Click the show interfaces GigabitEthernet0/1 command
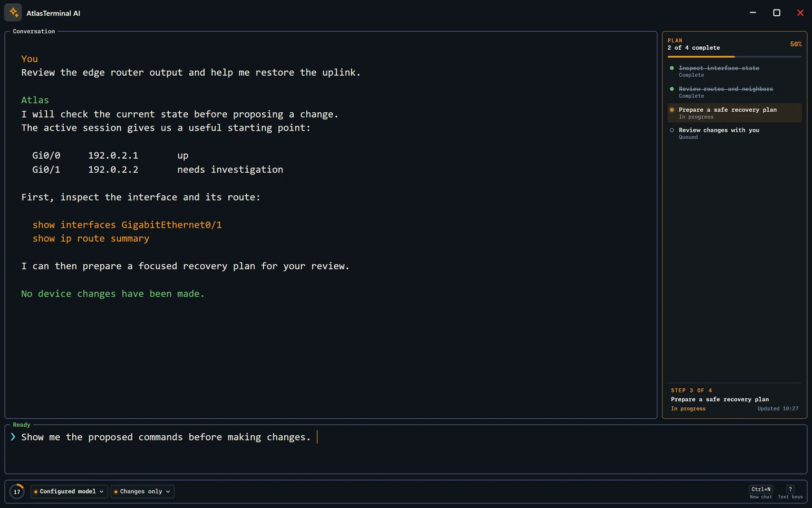 127,225
